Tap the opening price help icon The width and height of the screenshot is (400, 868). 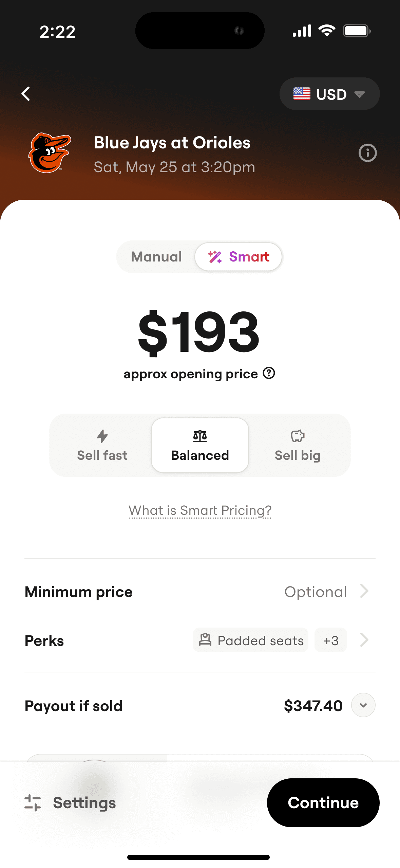pyautogui.click(x=269, y=373)
